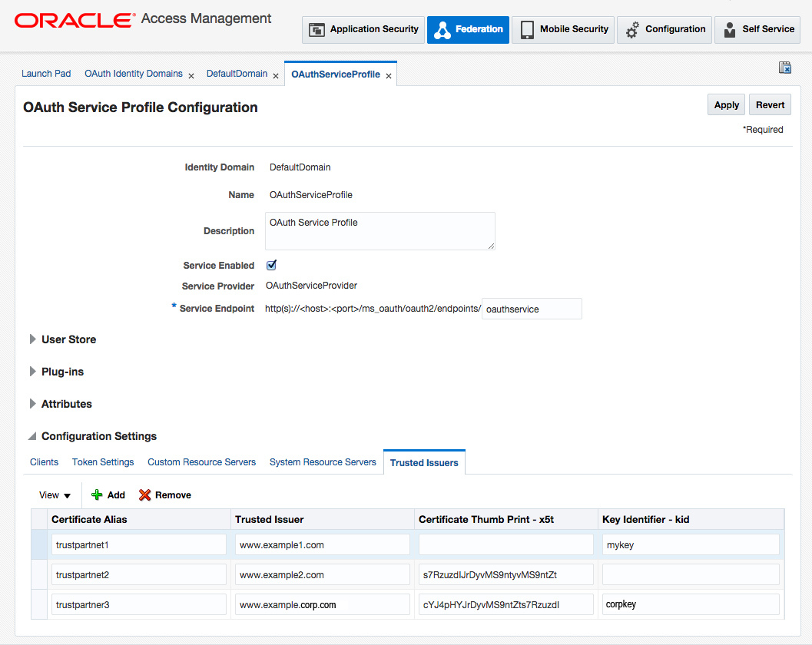
Task: Click Certificate Thumb Print - x5t column header
Action: tap(506, 519)
